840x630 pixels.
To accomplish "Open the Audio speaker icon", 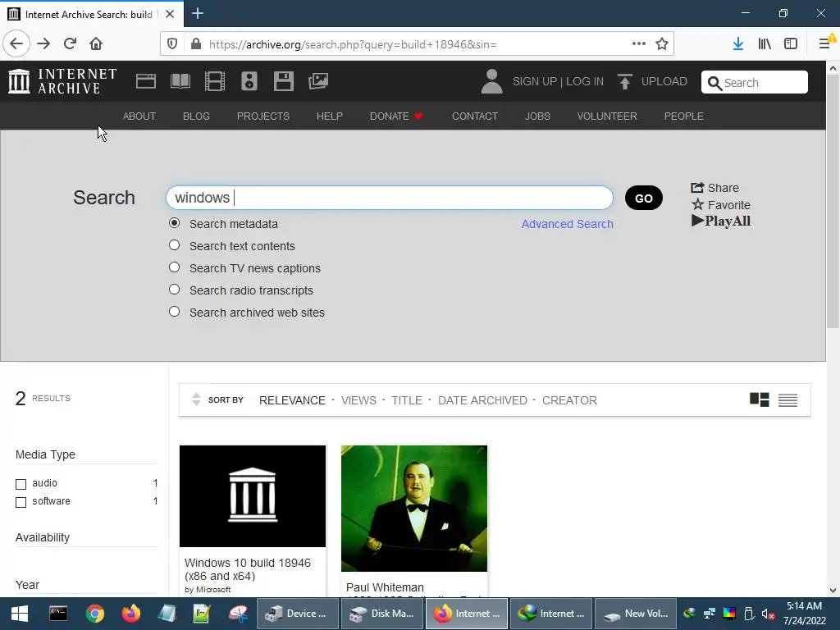I will click(x=249, y=81).
